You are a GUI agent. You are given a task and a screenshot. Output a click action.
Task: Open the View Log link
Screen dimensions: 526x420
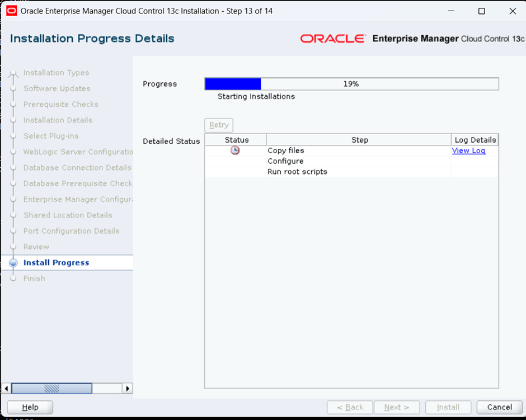click(x=468, y=150)
